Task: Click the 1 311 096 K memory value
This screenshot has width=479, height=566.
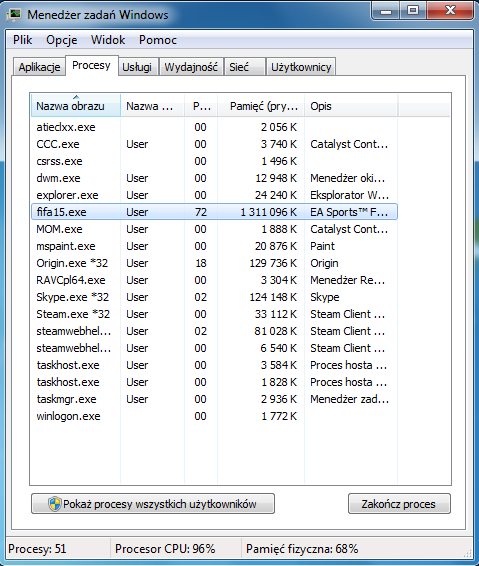Action: 269,212
